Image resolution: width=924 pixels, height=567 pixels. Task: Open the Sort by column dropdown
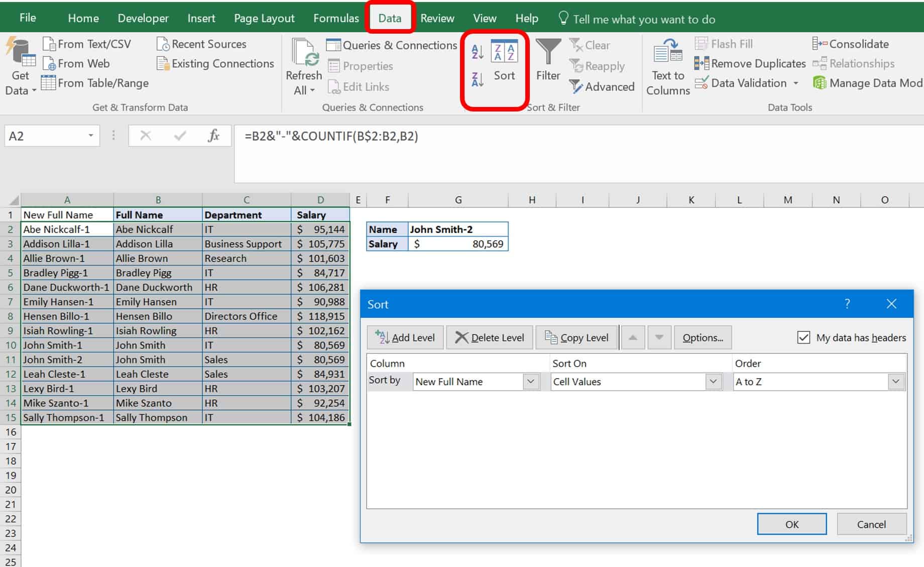coord(531,382)
